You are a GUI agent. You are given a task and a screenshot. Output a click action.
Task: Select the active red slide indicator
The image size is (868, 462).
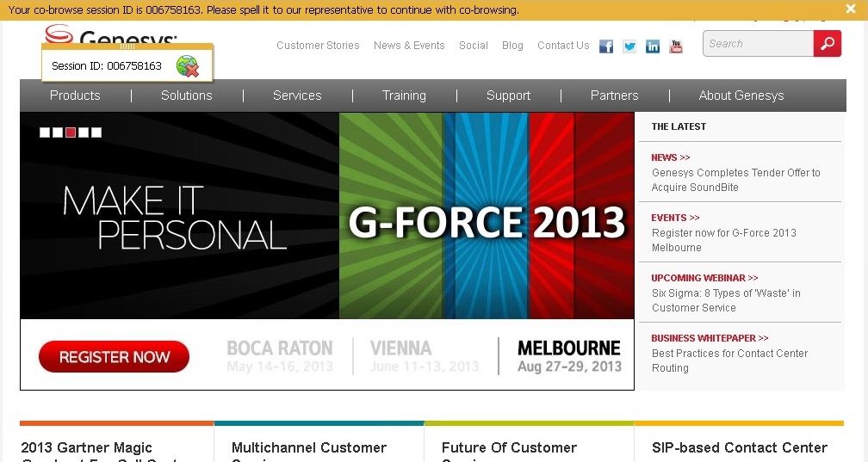tap(71, 132)
